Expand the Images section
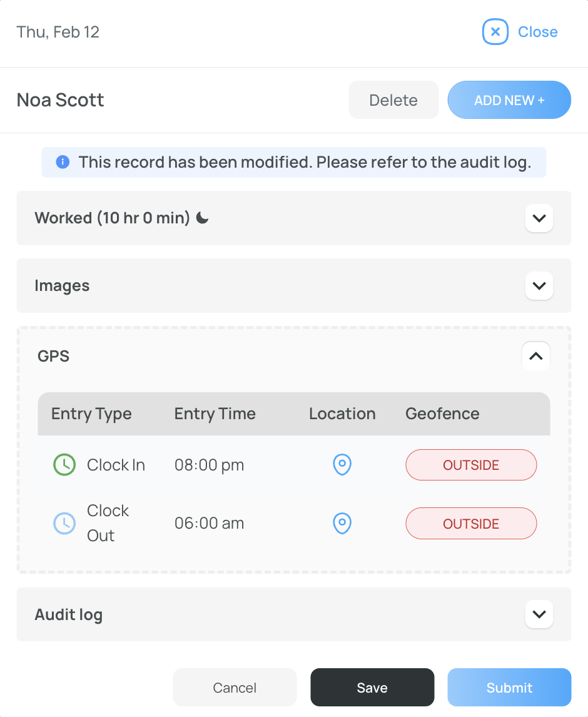Screen dimensions: 588x717 [x=539, y=286]
